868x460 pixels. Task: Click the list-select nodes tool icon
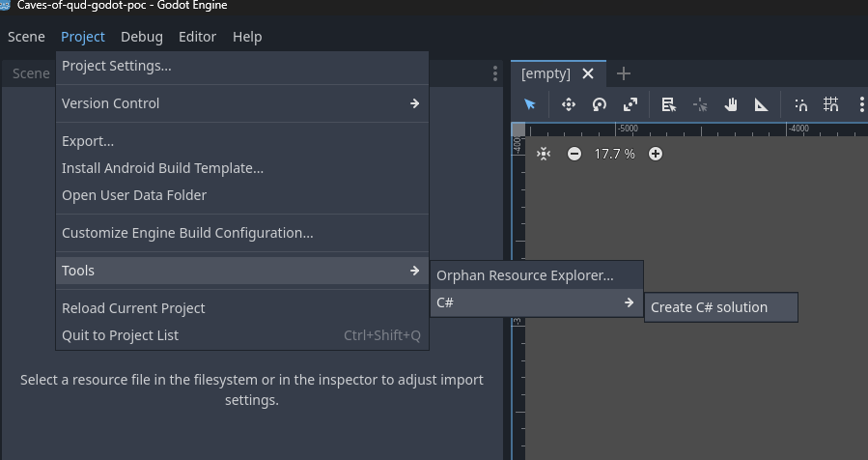[668, 104]
